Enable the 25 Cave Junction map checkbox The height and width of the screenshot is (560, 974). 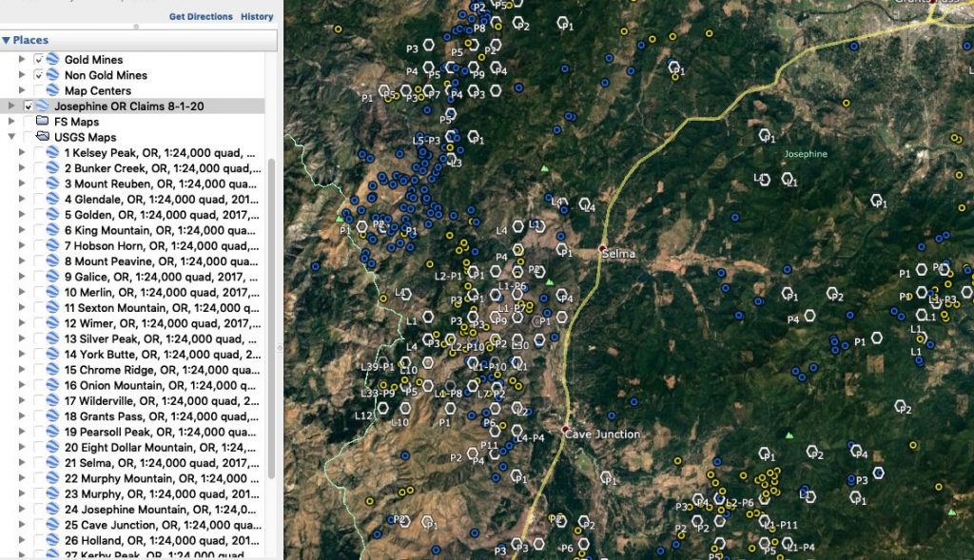(39, 525)
